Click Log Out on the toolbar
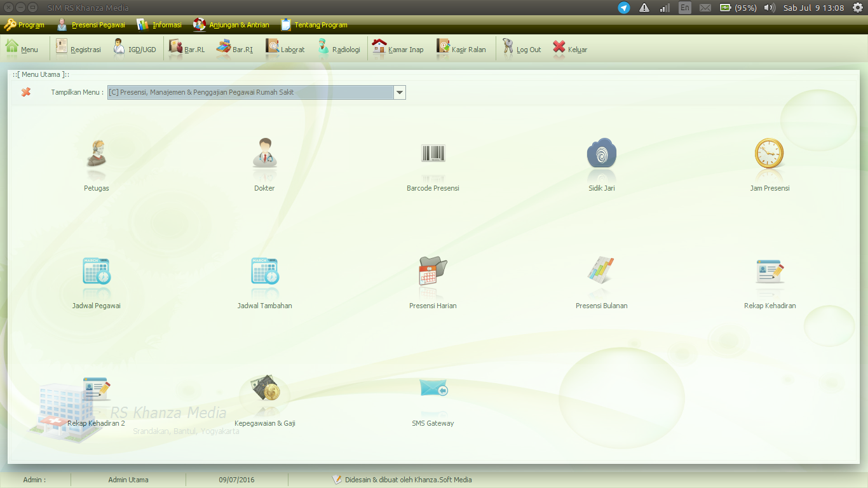This screenshot has height=488, width=868. coord(521,48)
